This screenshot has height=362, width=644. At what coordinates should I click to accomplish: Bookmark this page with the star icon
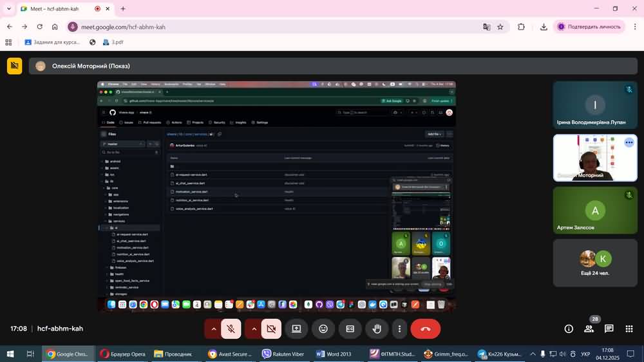click(x=500, y=27)
